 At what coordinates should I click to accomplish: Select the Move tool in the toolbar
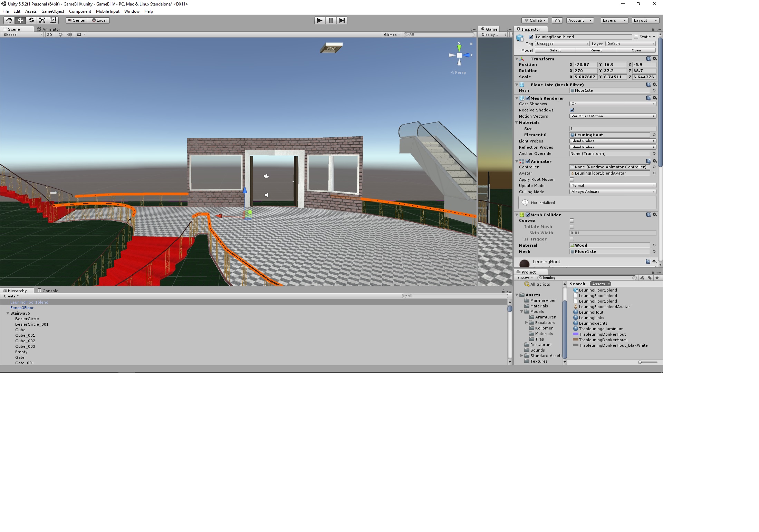coord(20,20)
